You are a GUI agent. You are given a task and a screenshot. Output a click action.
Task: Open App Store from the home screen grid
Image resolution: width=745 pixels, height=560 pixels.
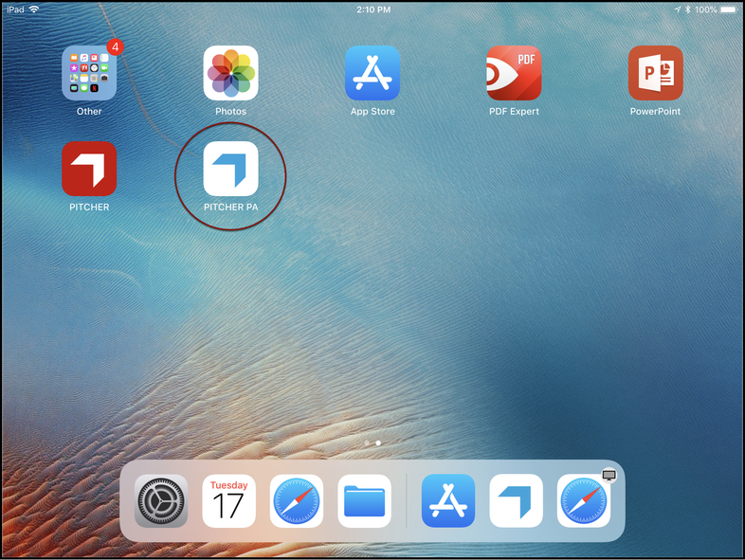pyautogui.click(x=372, y=73)
